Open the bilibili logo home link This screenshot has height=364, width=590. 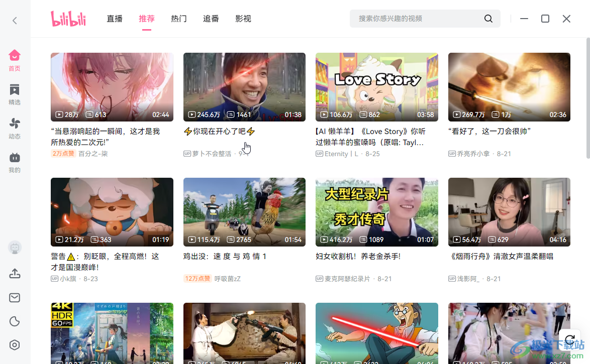68,19
